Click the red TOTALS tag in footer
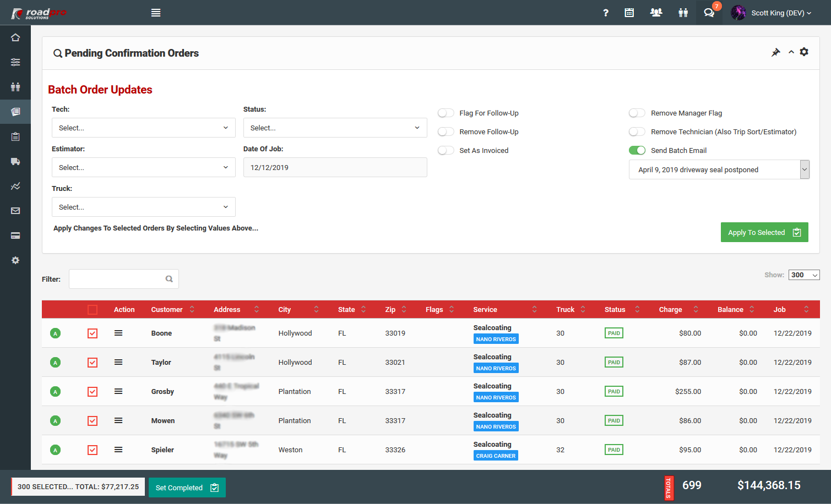 point(669,487)
